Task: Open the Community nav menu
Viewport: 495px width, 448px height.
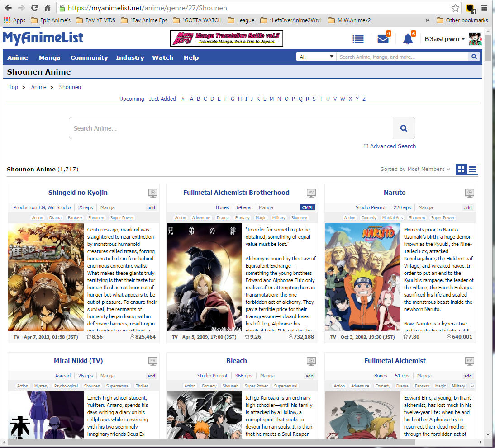Action: pyautogui.click(x=89, y=57)
